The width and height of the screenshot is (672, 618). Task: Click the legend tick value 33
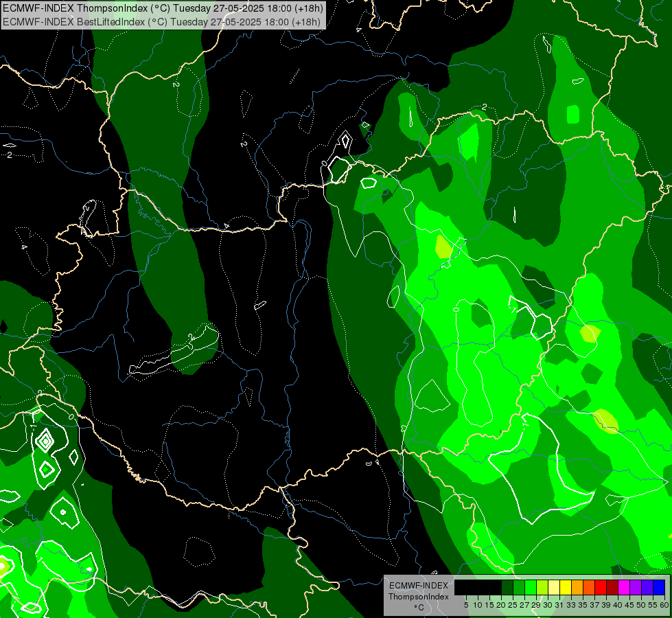pos(571,605)
